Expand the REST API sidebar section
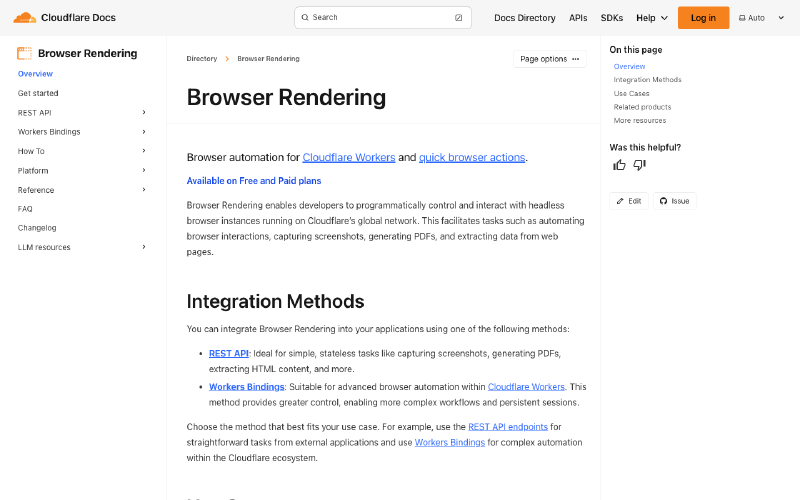The image size is (800, 500). tap(144, 113)
